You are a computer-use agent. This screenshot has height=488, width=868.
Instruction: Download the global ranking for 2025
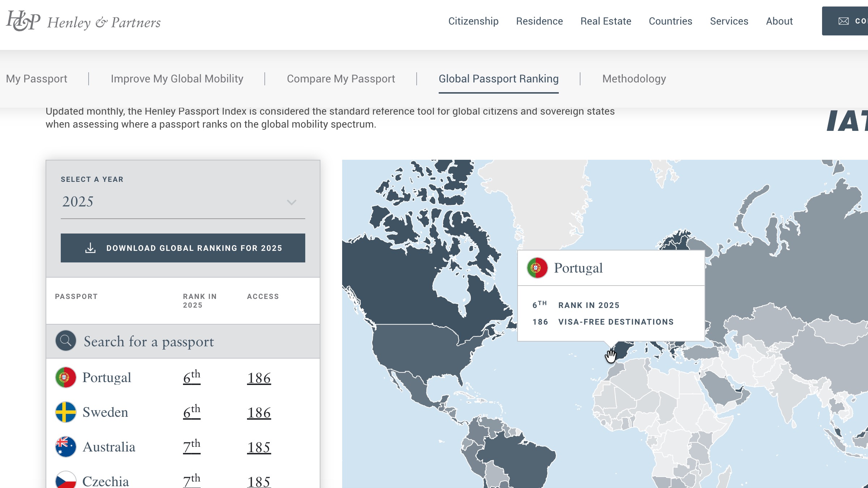click(x=193, y=248)
